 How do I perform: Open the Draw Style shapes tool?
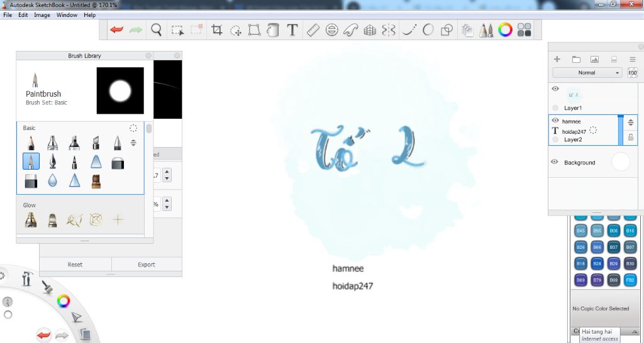click(x=447, y=30)
